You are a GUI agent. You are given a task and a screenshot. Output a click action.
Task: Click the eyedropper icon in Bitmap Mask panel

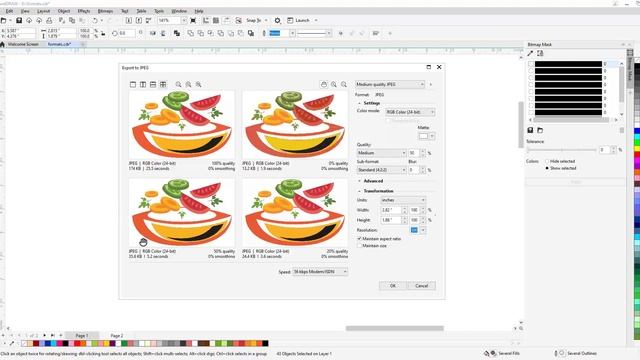pos(530,53)
